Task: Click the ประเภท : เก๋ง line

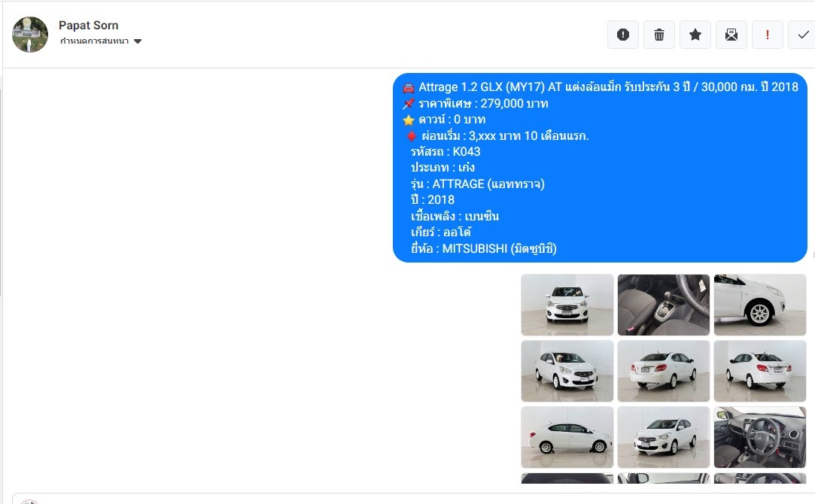Action: (442, 167)
